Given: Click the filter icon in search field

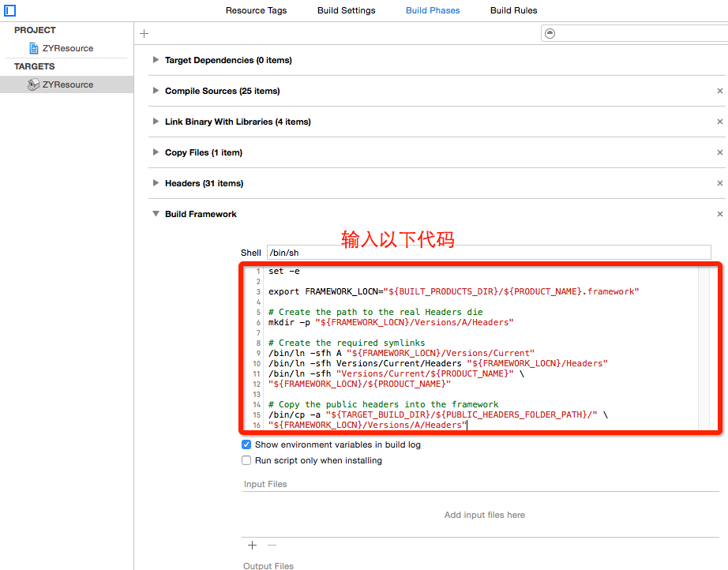Looking at the screenshot, I should click(550, 33).
